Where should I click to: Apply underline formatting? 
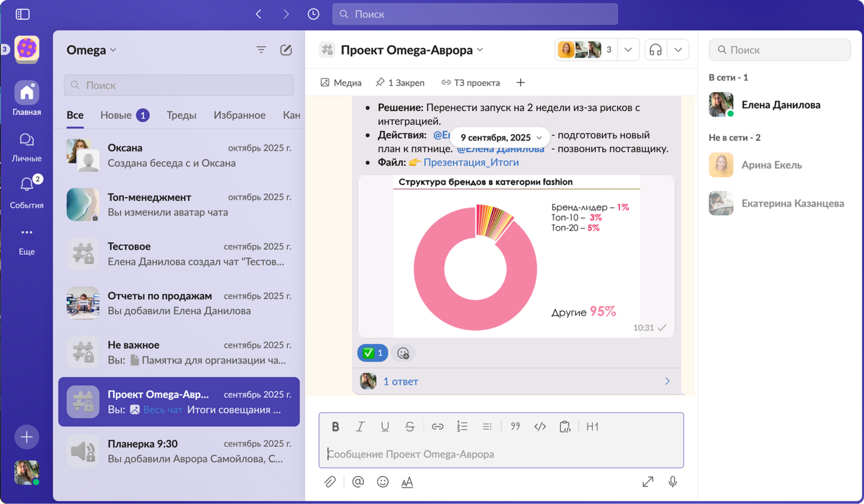(385, 426)
